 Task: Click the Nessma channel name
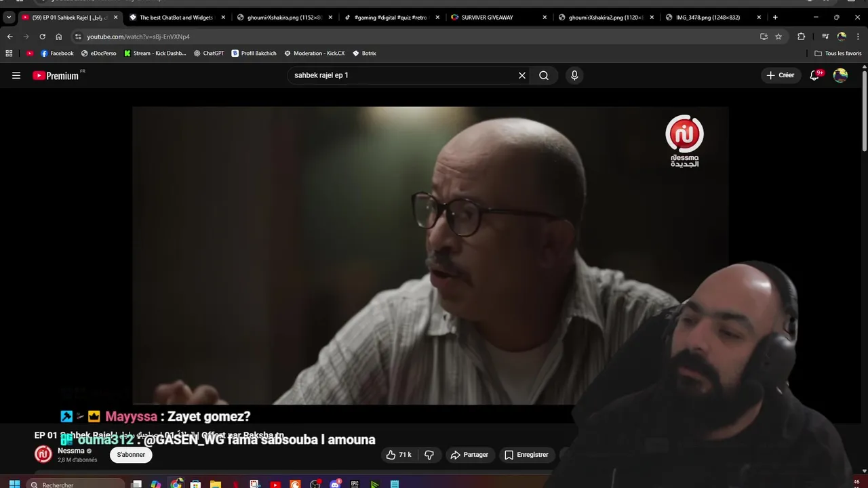(71, 451)
